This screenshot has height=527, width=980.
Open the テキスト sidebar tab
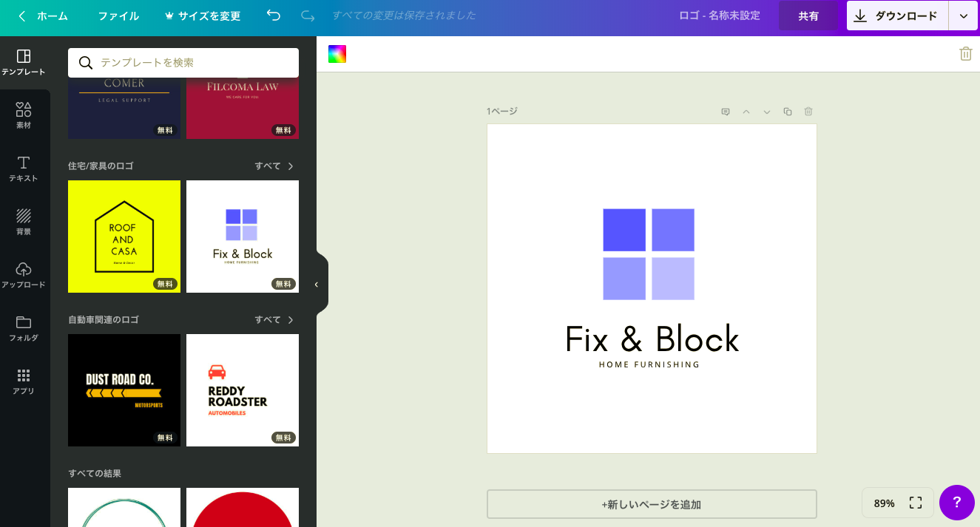24,169
